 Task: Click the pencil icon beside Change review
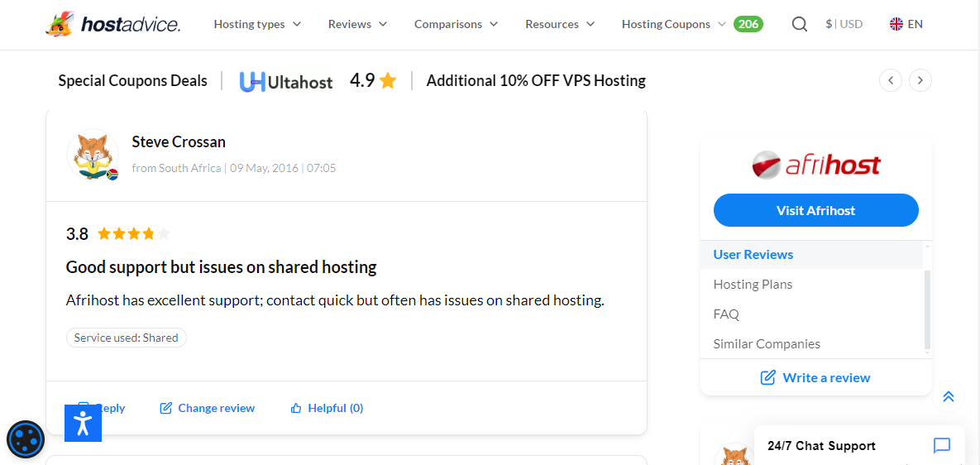pyautogui.click(x=165, y=408)
